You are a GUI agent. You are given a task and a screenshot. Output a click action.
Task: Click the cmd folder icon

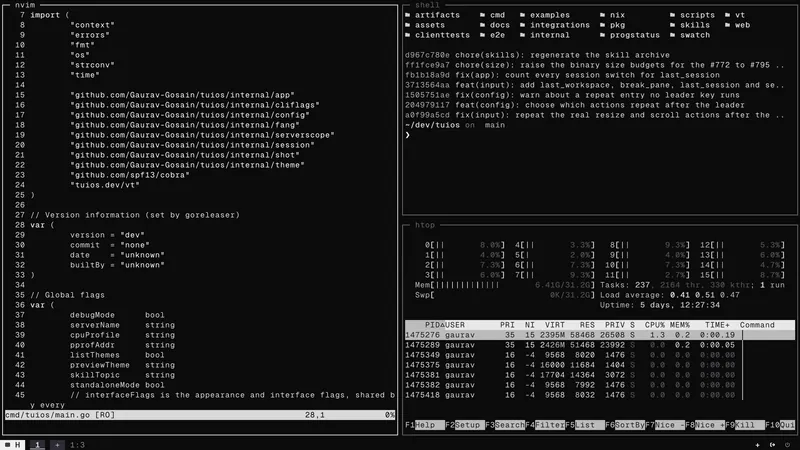coord(483,15)
